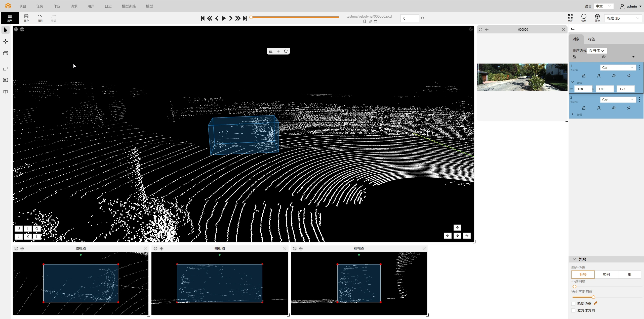
Task: Open the 标准 3D workspace dropdown
Action: (623, 18)
